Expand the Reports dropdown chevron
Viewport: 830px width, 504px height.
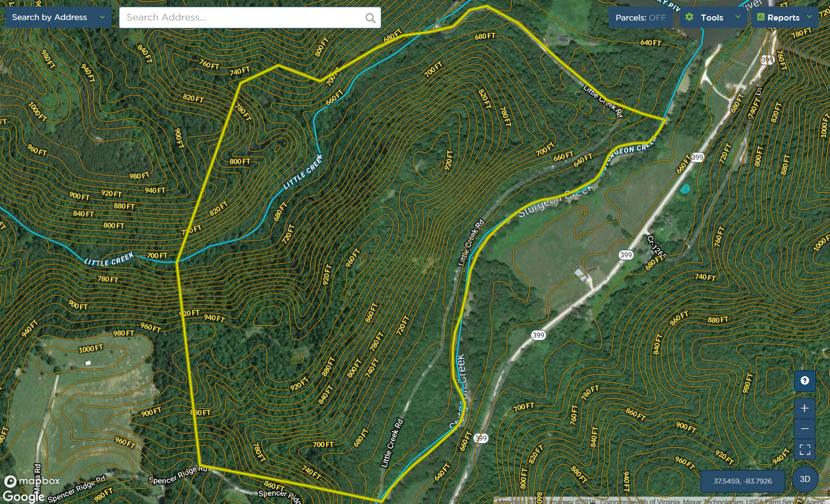(x=809, y=17)
